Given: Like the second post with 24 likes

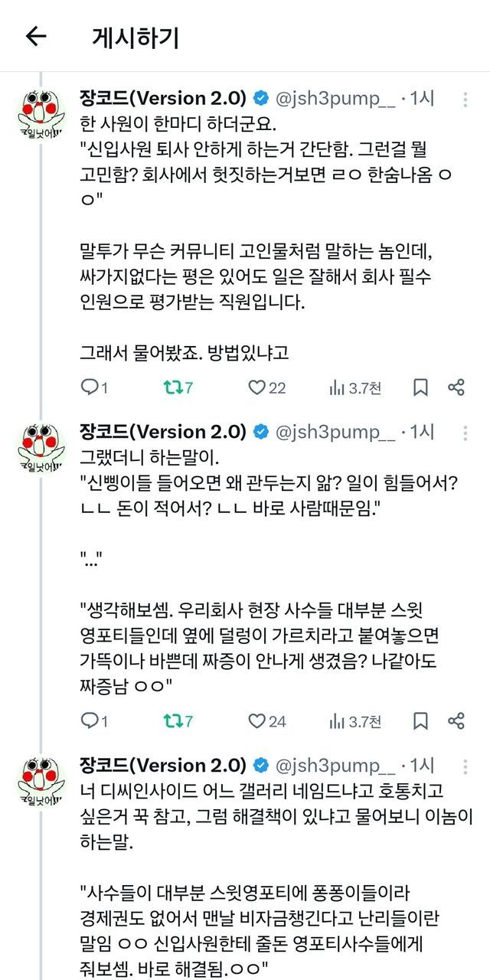Looking at the screenshot, I should pos(256,720).
